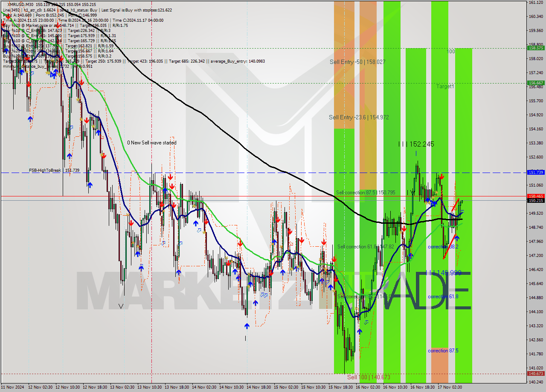546x392 pixels.
Task: Select the '0 New Sell wave started' label
Action: (x=151, y=143)
